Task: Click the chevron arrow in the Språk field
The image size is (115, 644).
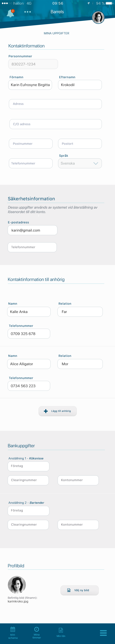Action: (x=96, y=164)
